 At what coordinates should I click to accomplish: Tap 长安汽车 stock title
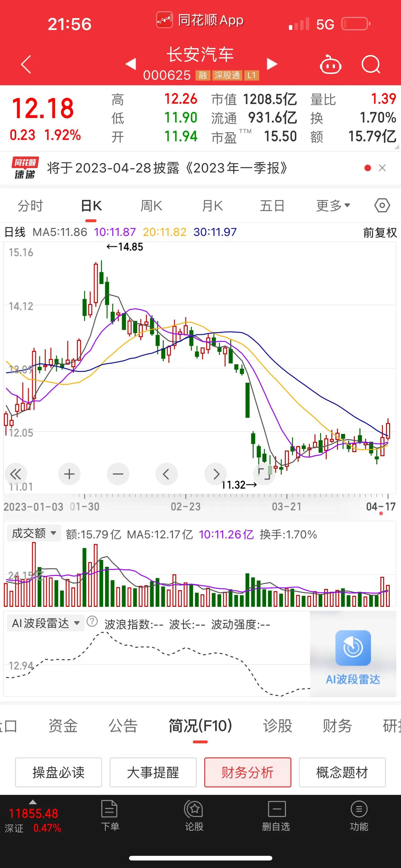[x=200, y=55]
